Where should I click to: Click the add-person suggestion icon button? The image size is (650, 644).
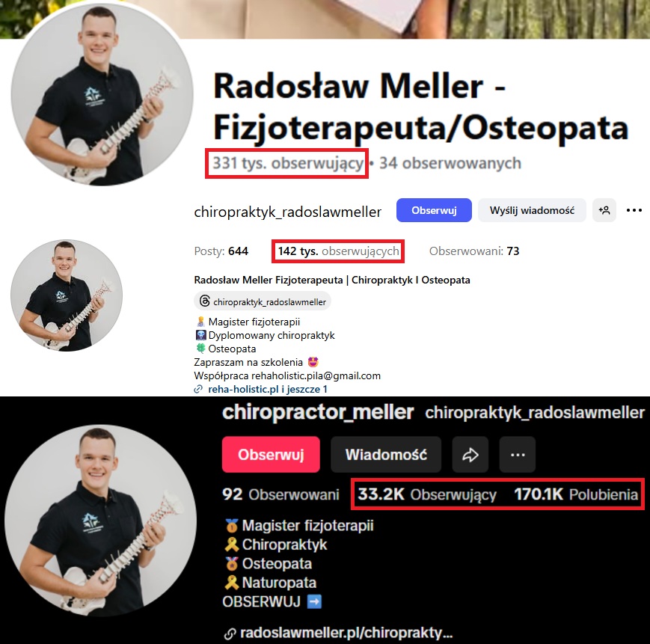pos(604,210)
